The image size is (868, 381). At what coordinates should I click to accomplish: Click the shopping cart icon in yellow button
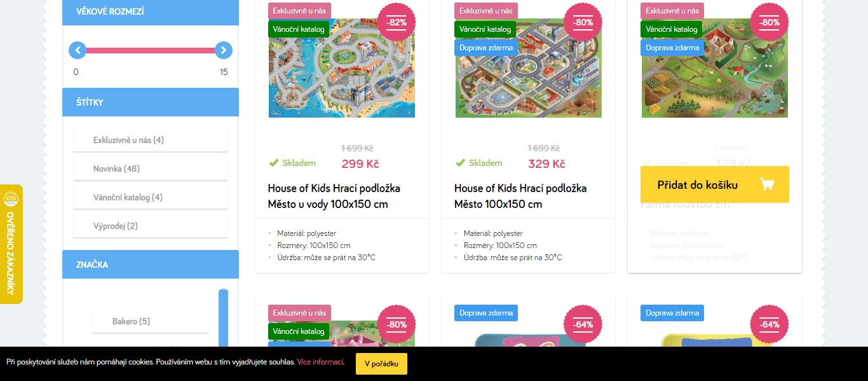pos(767,184)
